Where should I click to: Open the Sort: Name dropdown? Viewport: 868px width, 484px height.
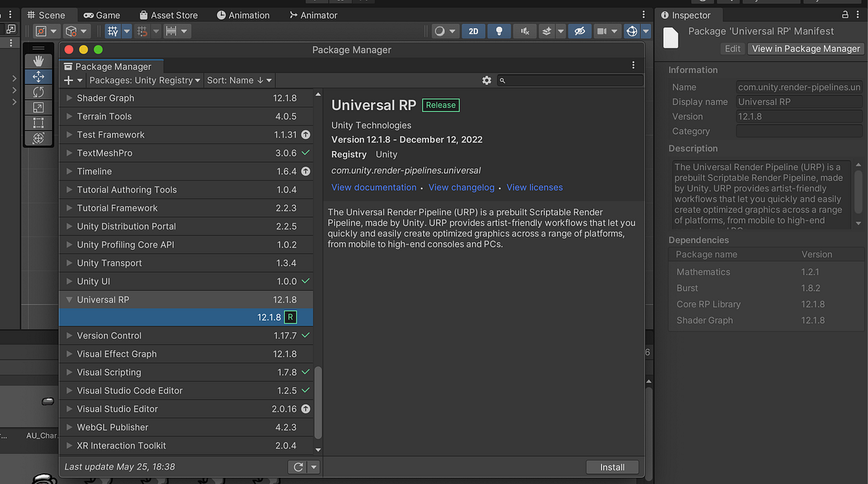(239, 80)
